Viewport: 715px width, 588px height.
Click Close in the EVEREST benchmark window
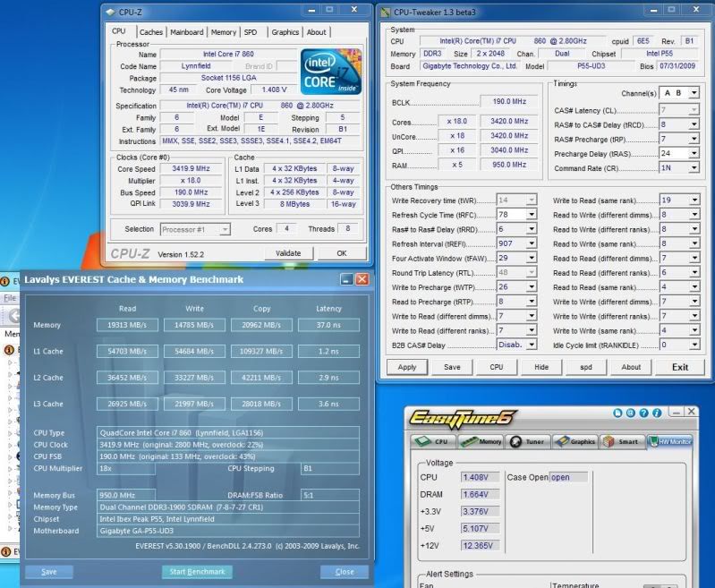[x=345, y=572]
